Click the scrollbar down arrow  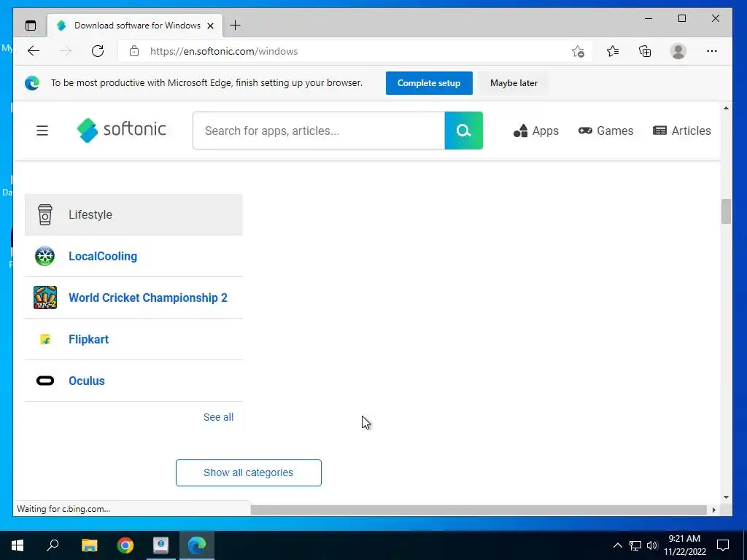point(726,497)
